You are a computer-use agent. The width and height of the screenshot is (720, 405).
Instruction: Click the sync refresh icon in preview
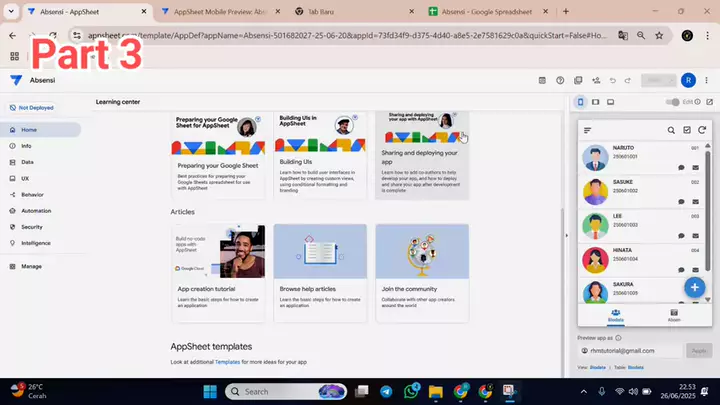(702, 130)
